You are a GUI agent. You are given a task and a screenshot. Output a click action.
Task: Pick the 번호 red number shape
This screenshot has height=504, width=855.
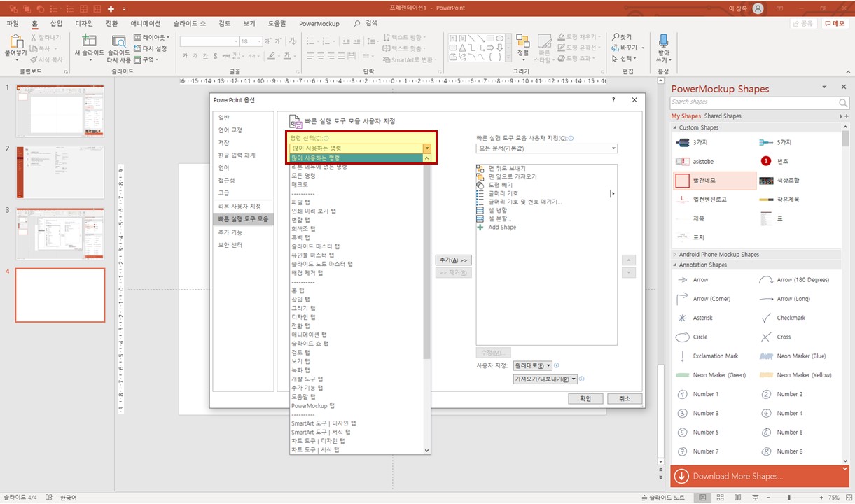(x=799, y=161)
